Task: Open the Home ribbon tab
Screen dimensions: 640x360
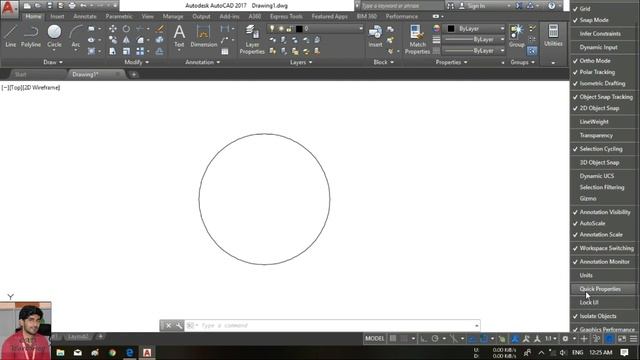Action: point(33,16)
